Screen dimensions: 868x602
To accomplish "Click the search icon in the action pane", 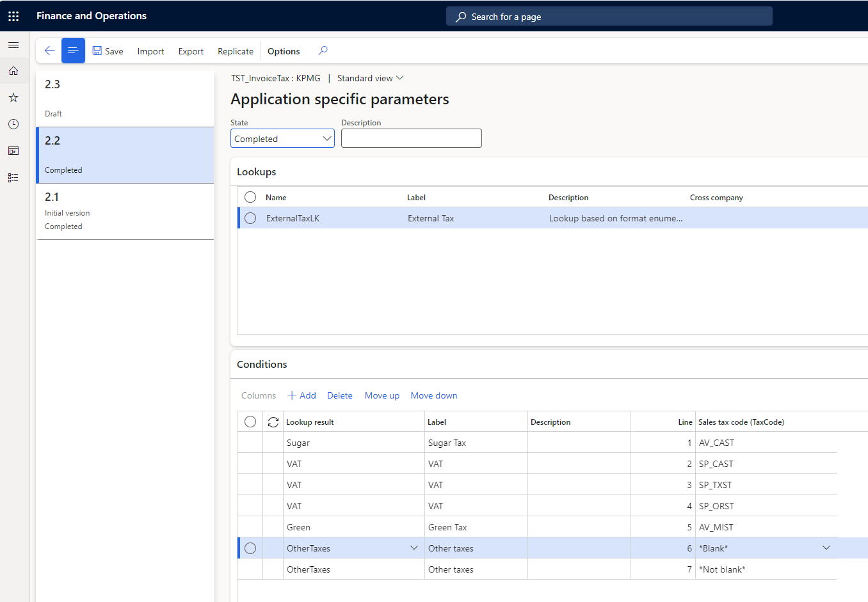I will (323, 51).
